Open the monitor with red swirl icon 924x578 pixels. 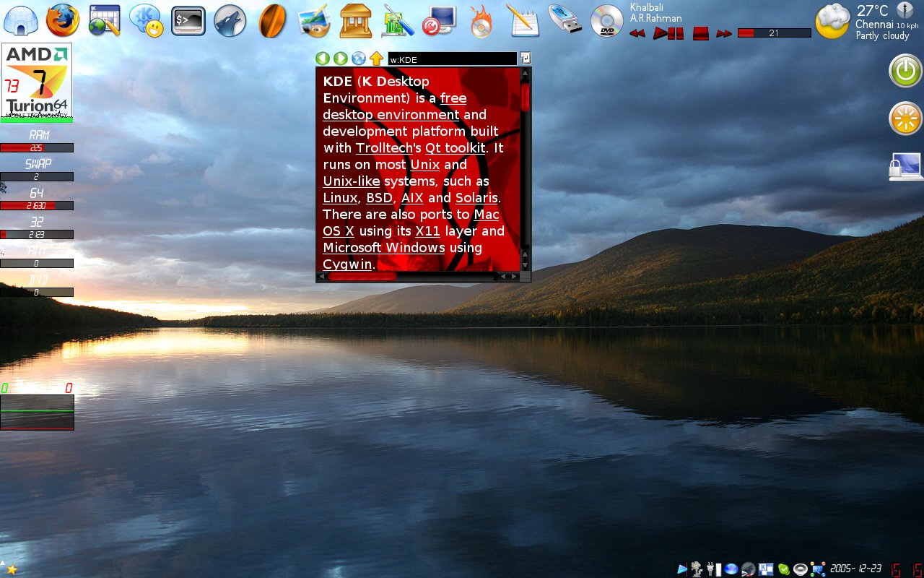(440, 20)
